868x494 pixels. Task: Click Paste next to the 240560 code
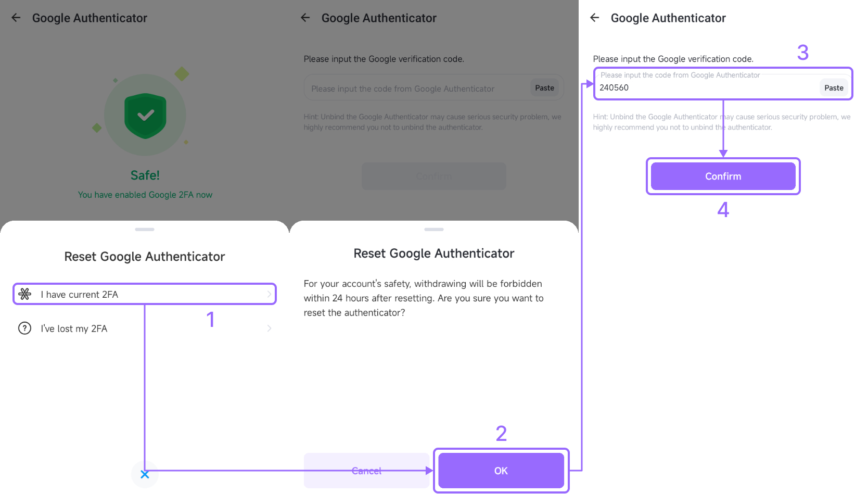[x=834, y=88]
